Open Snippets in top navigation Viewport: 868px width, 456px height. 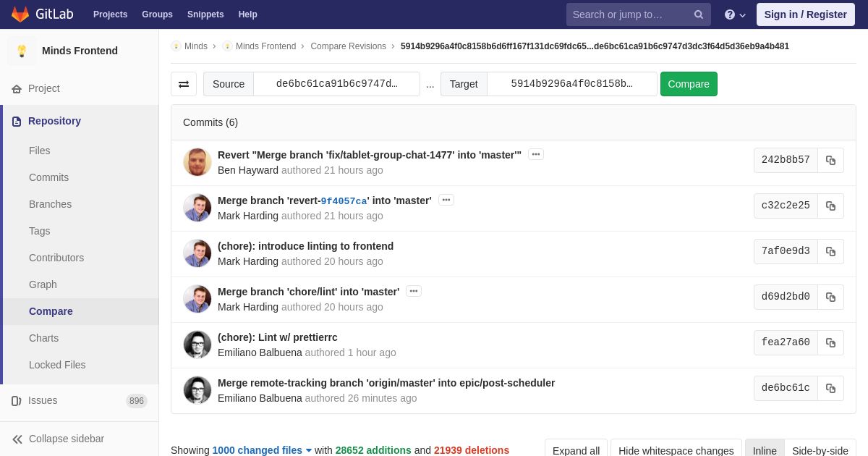205,14
